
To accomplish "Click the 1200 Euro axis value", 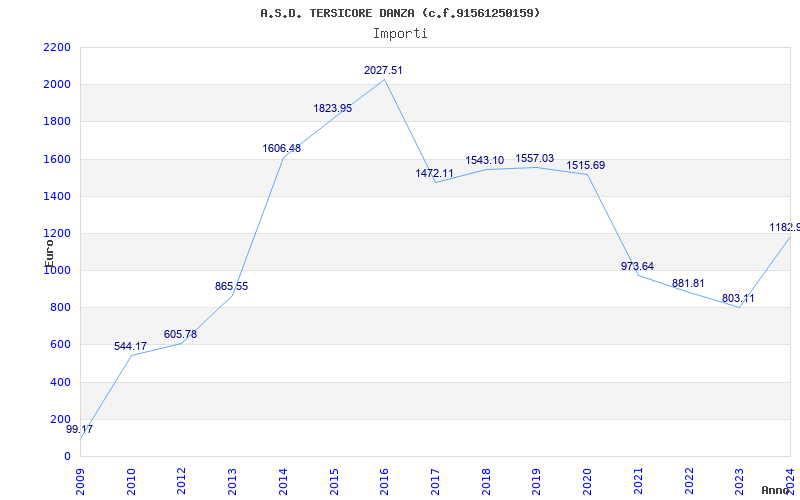I will click(57, 234).
